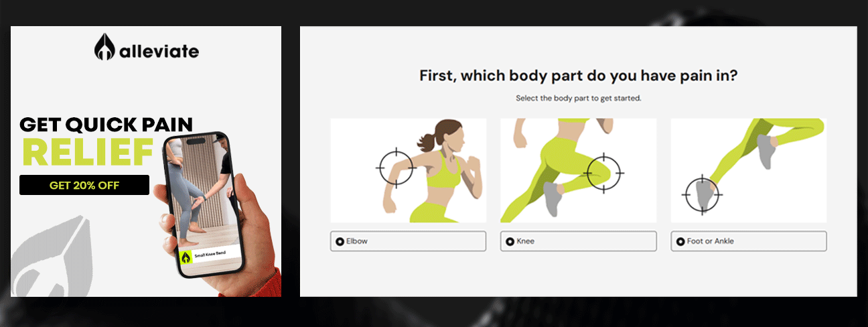Click the Elbow option label box
This screenshot has height=327, width=868.
[x=409, y=241]
